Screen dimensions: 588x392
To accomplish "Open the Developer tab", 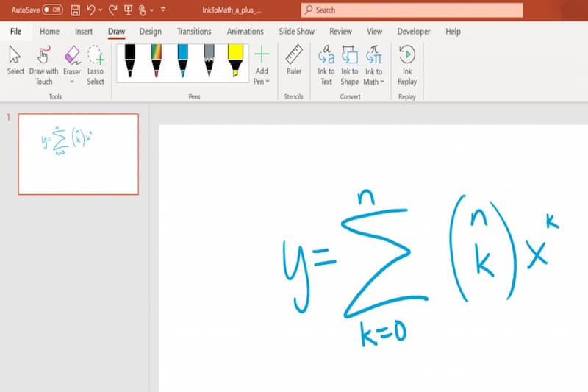I will pos(414,32).
